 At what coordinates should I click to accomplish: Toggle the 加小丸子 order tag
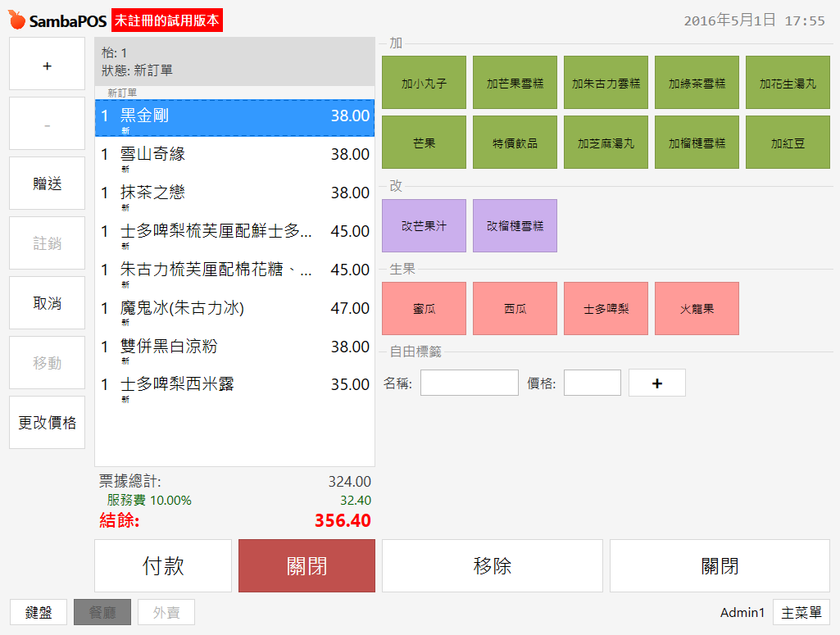point(424,83)
